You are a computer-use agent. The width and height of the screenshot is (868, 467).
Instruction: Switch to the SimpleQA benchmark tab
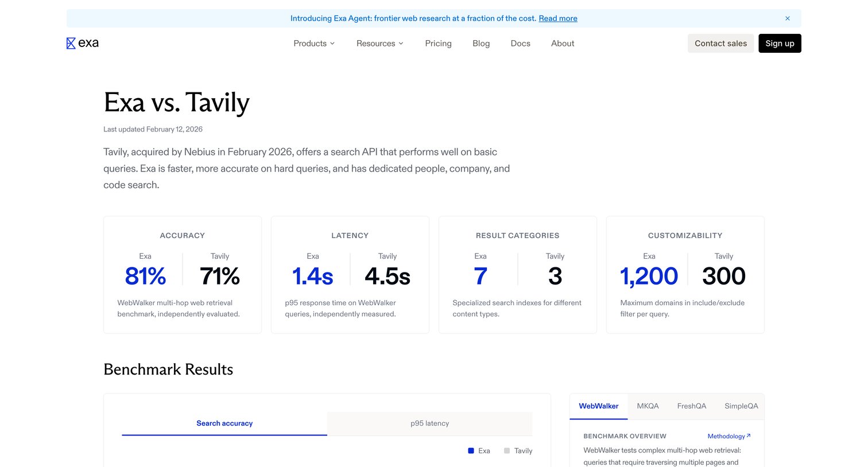coord(741,406)
